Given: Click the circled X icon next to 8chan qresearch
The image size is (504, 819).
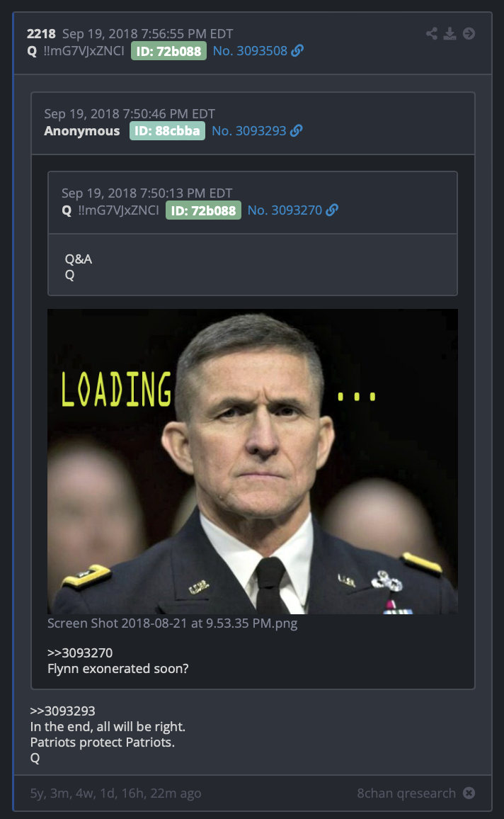Looking at the screenshot, I should pos(469,793).
